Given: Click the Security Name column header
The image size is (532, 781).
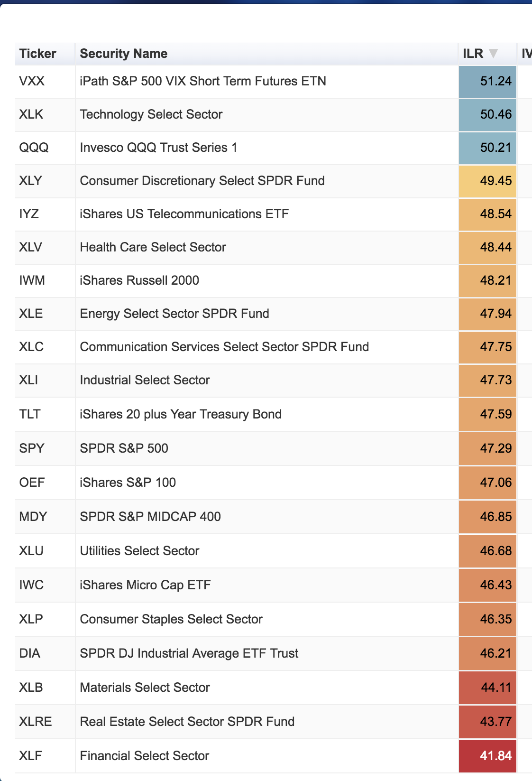Looking at the screenshot, I should point(124,54).
